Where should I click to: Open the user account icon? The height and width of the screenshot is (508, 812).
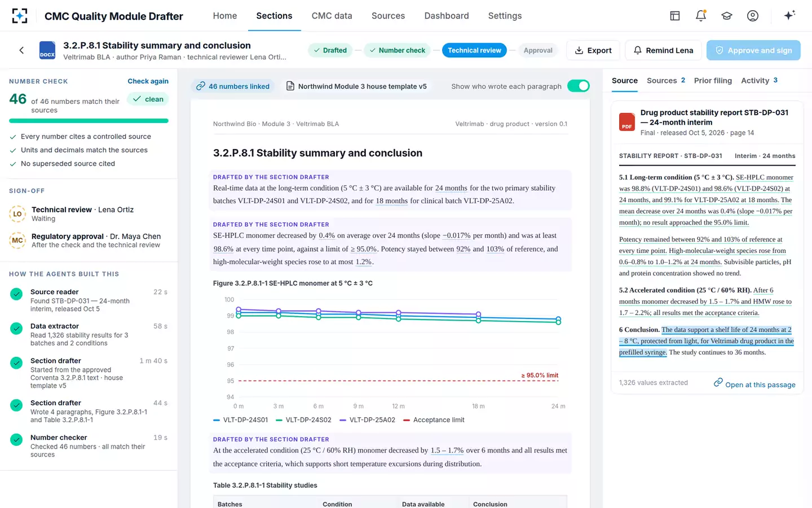pos(753,16)
